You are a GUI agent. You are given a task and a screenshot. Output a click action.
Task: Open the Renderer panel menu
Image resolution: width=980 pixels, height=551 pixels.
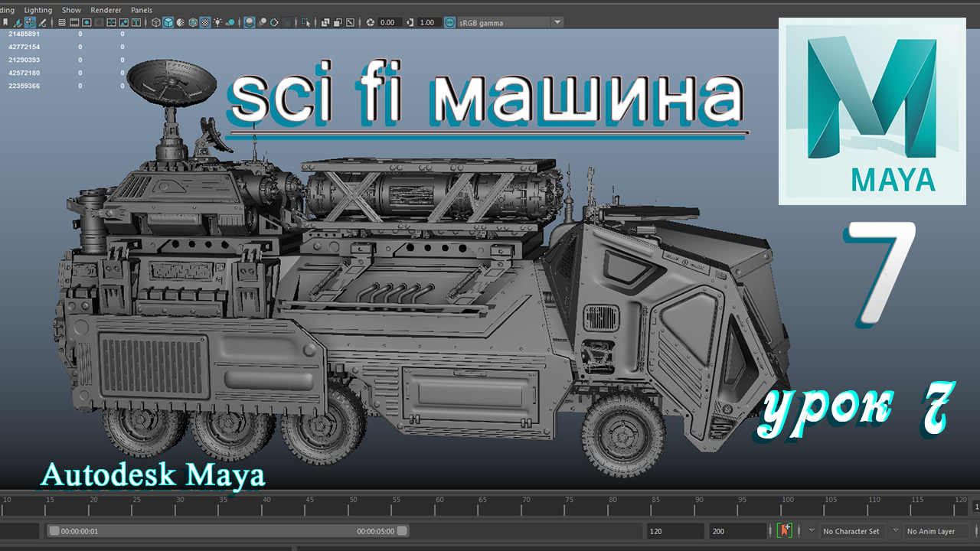(x=106, y=10)
